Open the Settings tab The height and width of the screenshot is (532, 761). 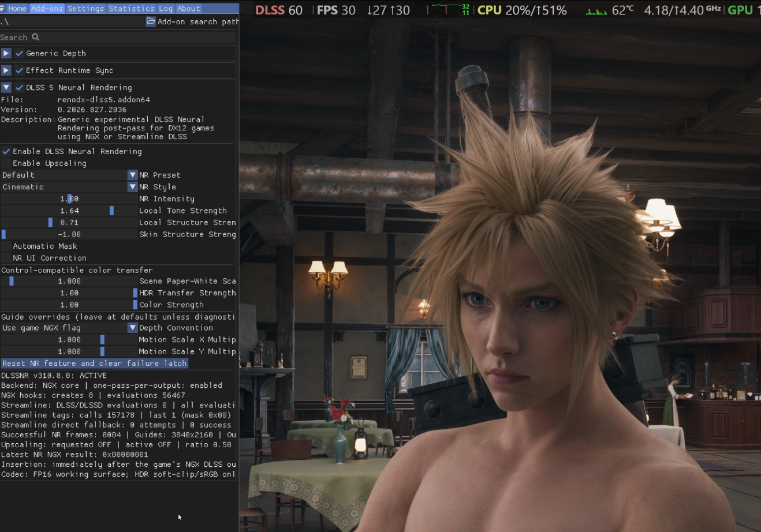click(x=85, y=9)
